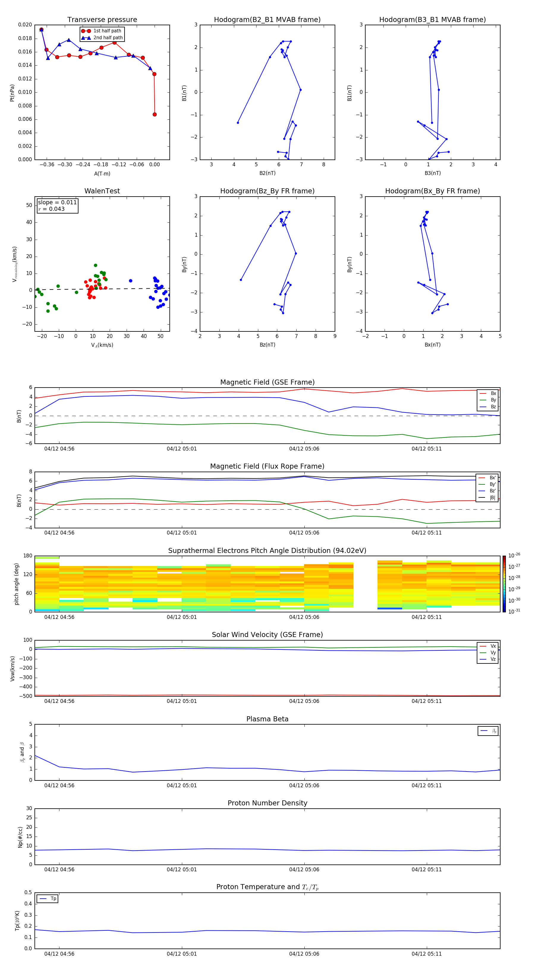Click the 'Hodogram(B3_B1 MVAB frame)' title

(x=432, y=20)
